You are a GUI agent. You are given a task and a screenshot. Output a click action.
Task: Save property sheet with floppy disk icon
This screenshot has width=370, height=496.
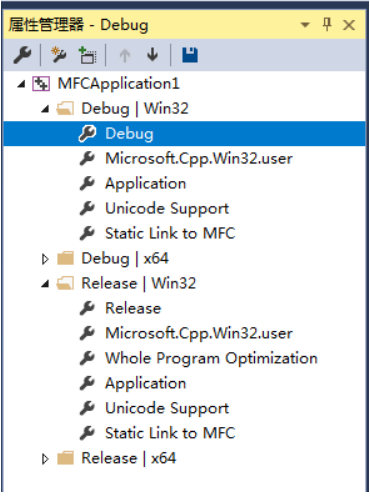[x=190, y=55]
